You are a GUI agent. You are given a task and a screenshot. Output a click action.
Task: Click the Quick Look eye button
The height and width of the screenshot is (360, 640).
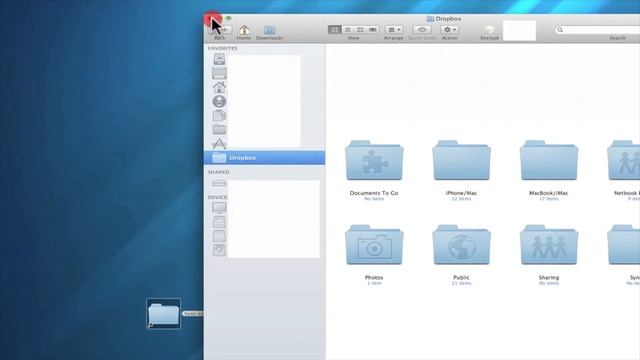click(x=422, y=29)
